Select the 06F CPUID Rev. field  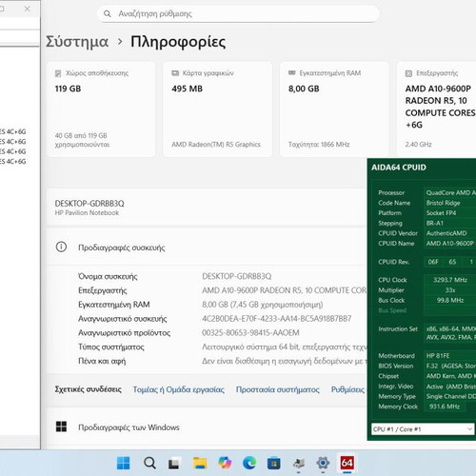(433, 262)
